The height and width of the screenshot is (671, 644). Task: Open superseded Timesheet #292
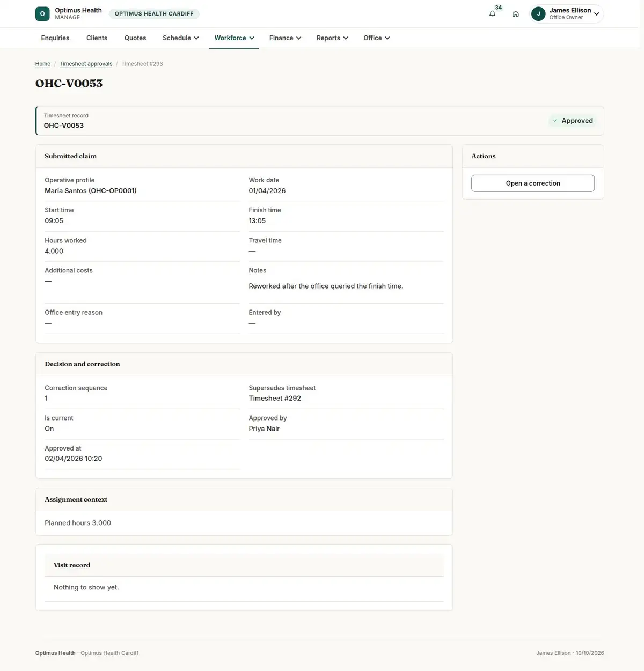275,398
